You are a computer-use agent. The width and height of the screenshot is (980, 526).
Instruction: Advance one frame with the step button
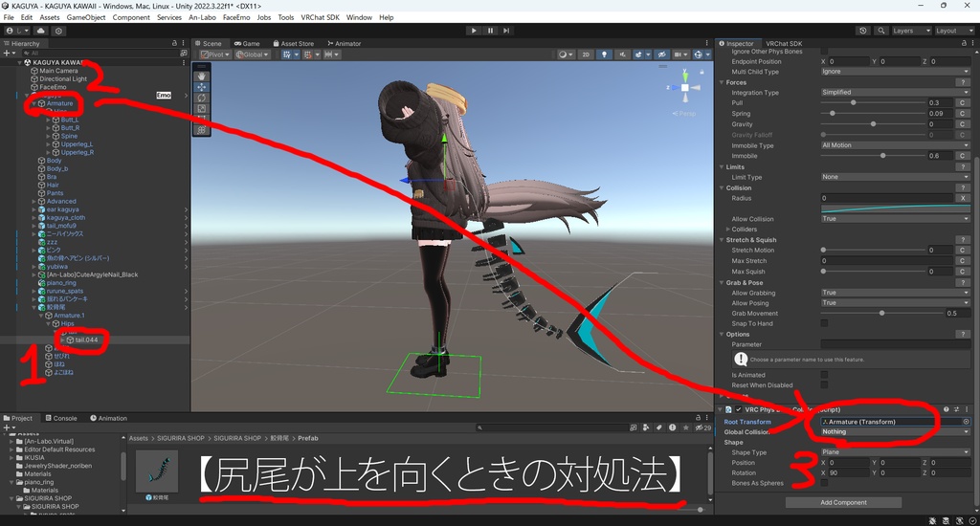[506, 31]
